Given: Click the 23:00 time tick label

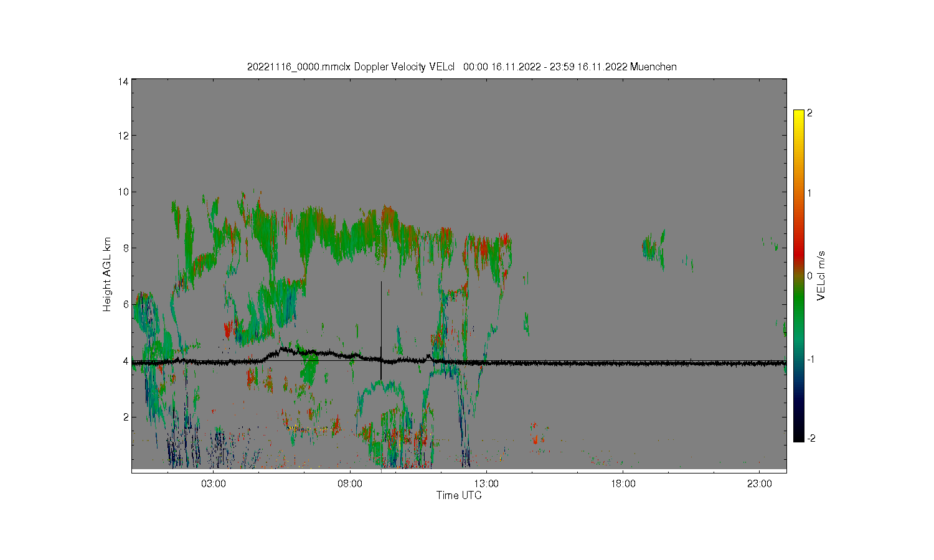Looking at the screenshot, I should tap(759, 483).
